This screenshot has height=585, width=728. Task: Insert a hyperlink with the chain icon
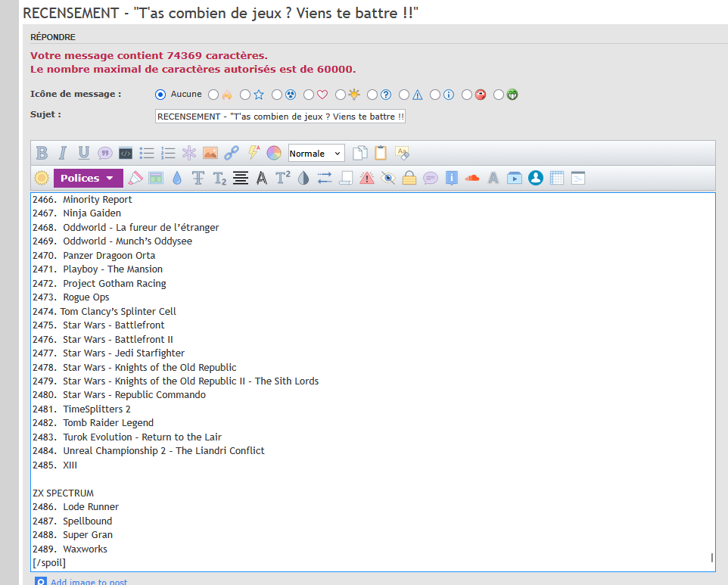tap(232, 153)
